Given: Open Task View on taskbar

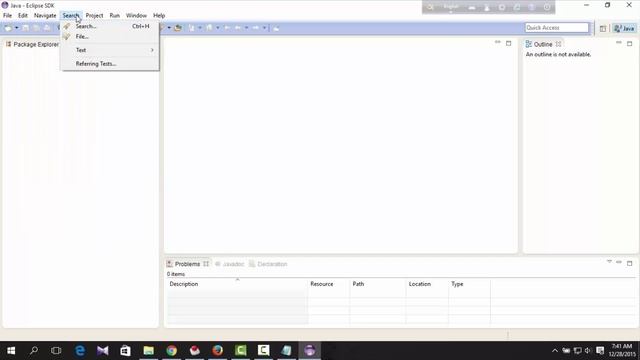Looking at the screenshot, I should click(x=56, y=351).
